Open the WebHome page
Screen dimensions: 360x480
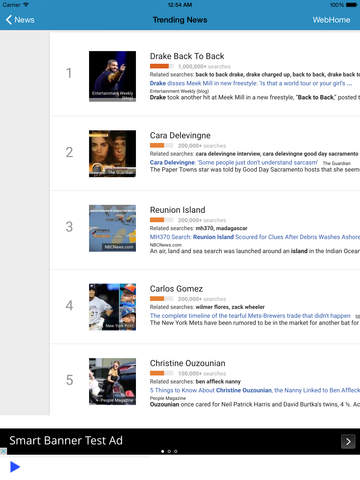coord(331,20)
